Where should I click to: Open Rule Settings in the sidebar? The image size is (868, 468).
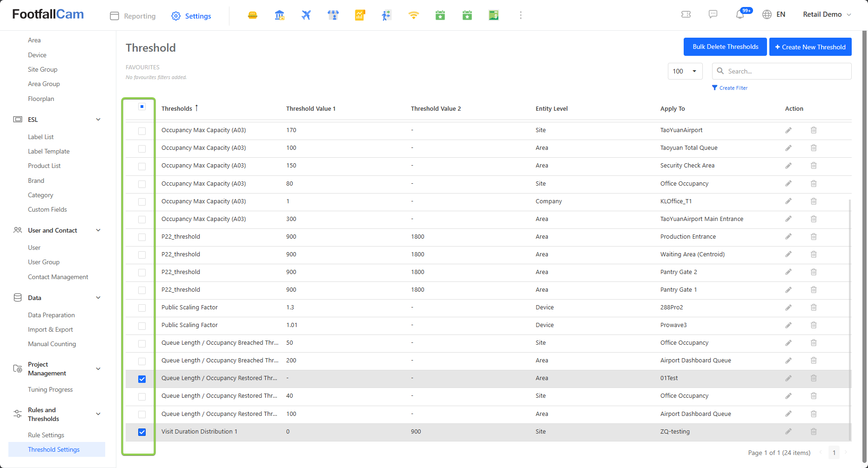[46, 435]
